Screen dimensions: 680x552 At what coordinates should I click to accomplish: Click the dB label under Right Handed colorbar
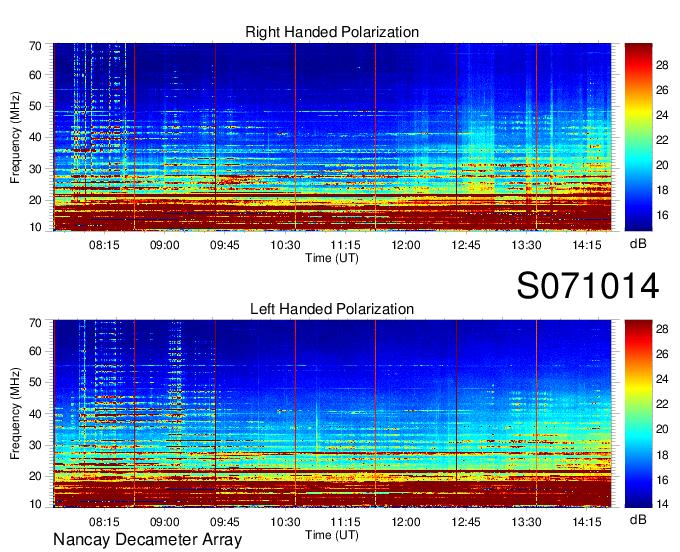(x=638, y=244)
